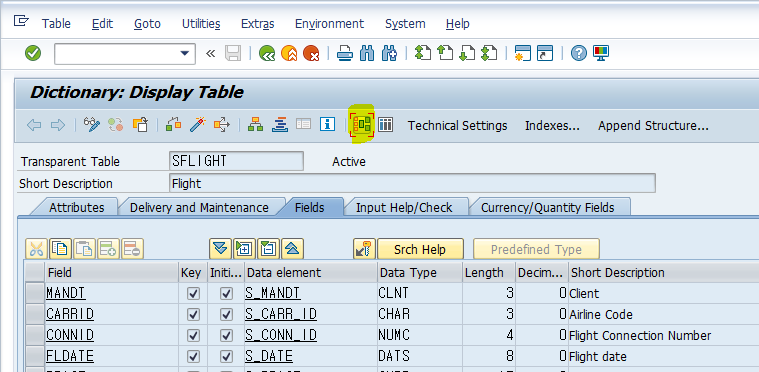Open the Utilities menu
The width and height of the screenshot is (759, 372).
201,24
